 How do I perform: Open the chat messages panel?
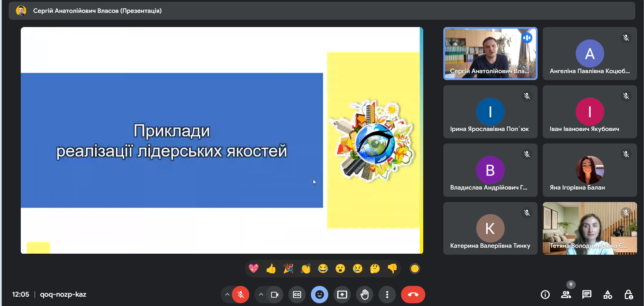[x=587, y=295]
